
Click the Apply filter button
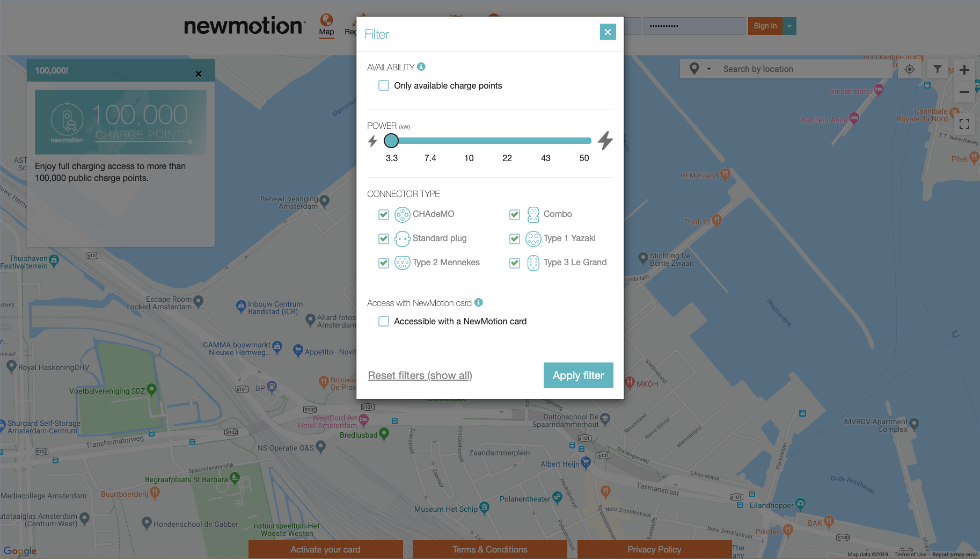point(578,375)
